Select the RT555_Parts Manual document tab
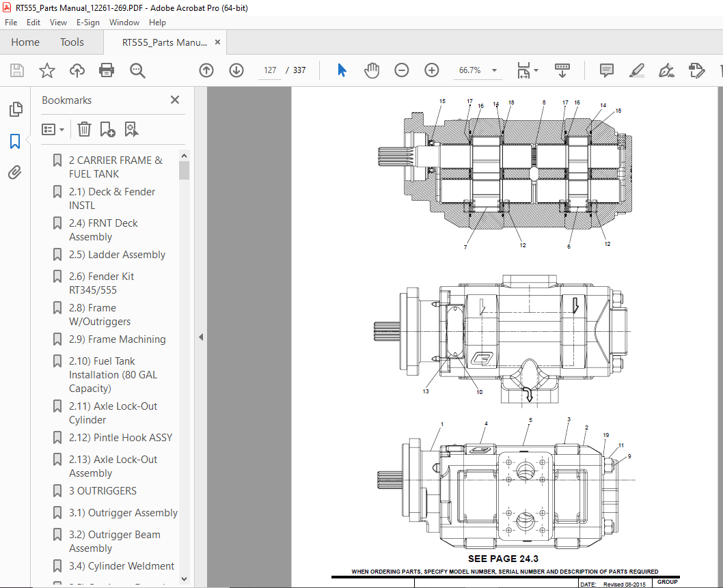The image size is (723, 588). pyautogui.click(x=165, y=42)
